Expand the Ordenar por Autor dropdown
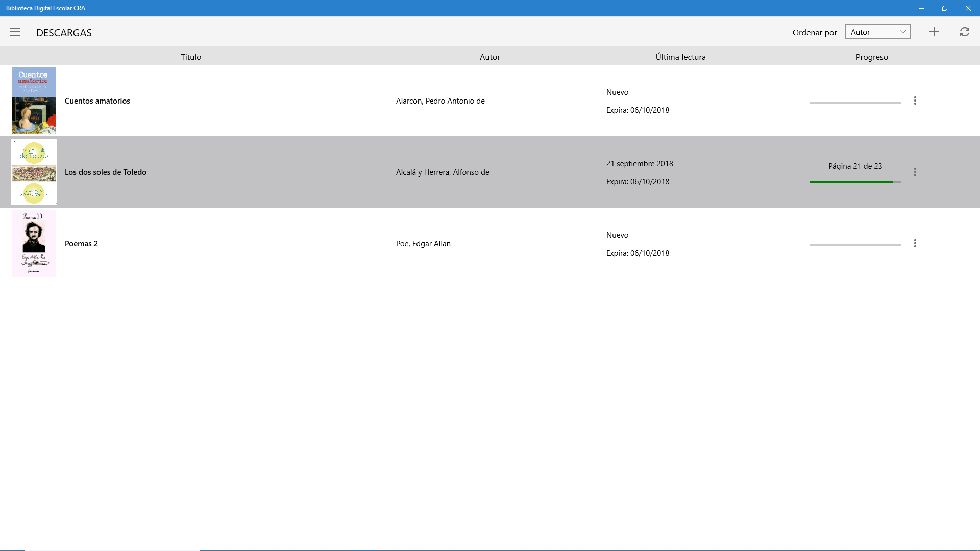 (877, 32)
